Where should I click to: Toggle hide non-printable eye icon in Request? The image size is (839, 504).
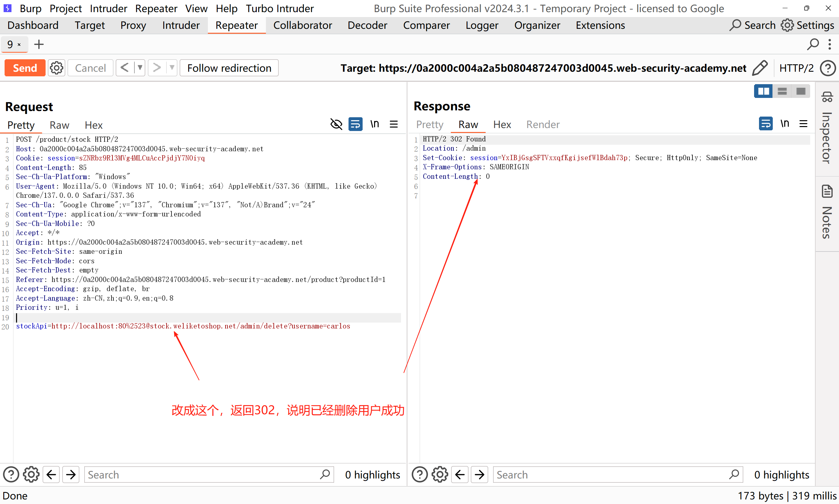(x=336, y=124)
